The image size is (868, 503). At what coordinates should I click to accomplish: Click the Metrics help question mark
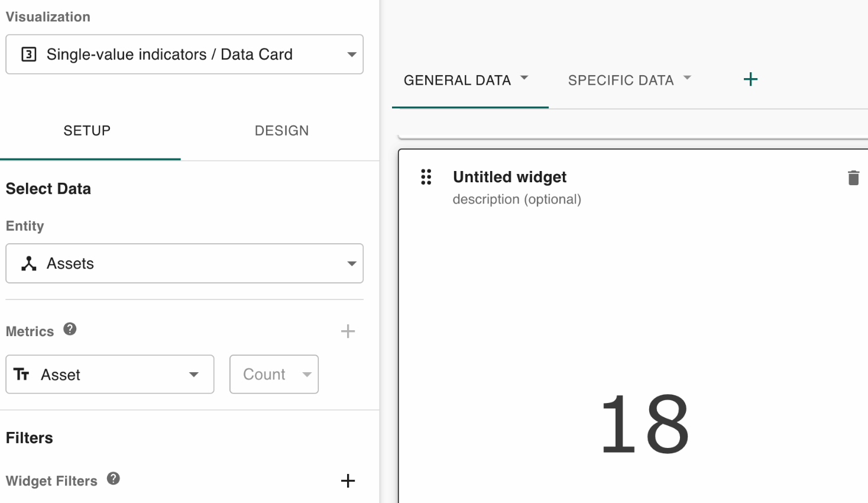click(x=70, y=329)
